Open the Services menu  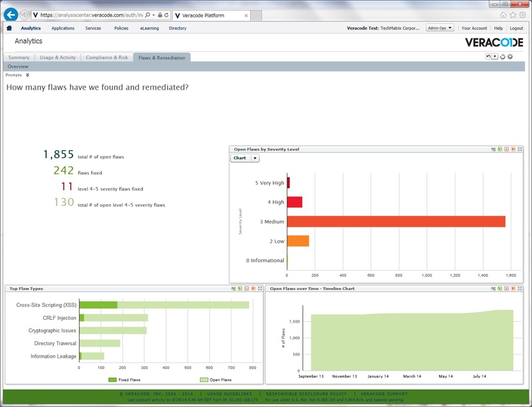pyautogui.click(x=93, y=28)
